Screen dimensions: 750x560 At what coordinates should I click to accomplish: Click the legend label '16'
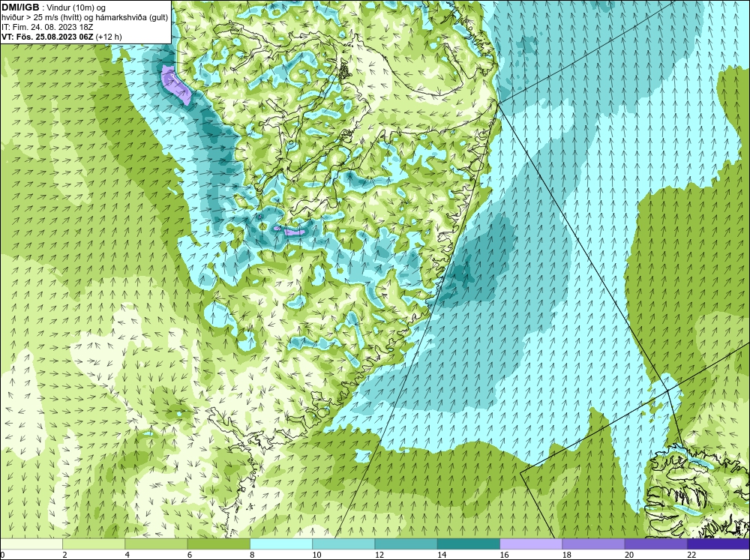tap(504, 555)
